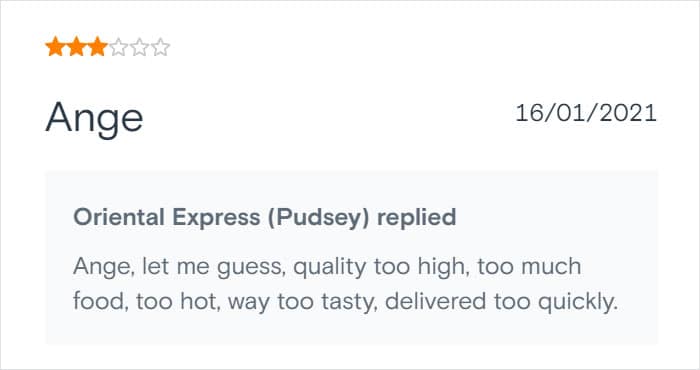Click the word replied in the heading
The height and width of the screenshot is (370, 700).
[417, 218]
